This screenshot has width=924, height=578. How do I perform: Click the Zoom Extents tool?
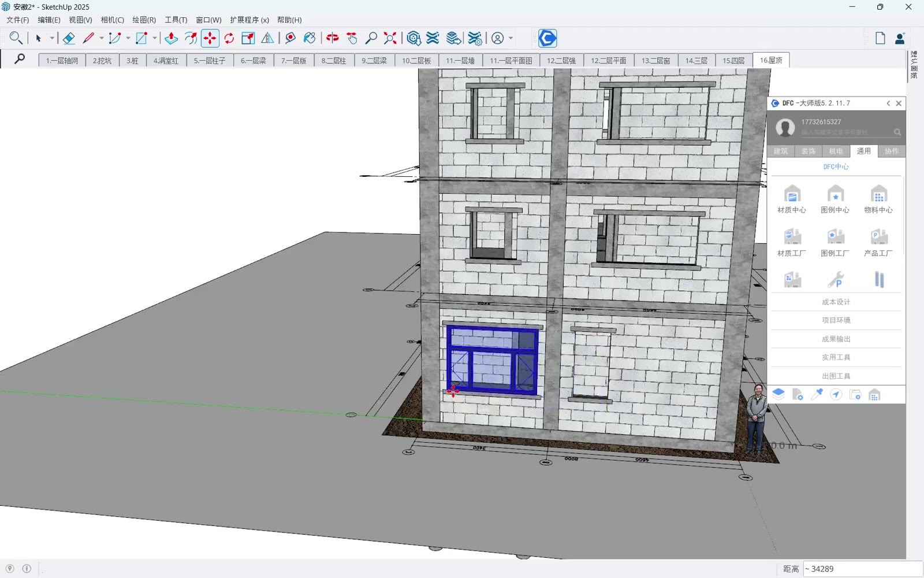tap(390, 38)
